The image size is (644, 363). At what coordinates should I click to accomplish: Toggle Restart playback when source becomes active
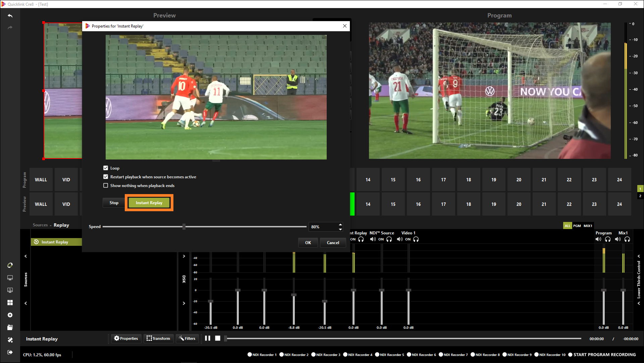tap(106, 177)
